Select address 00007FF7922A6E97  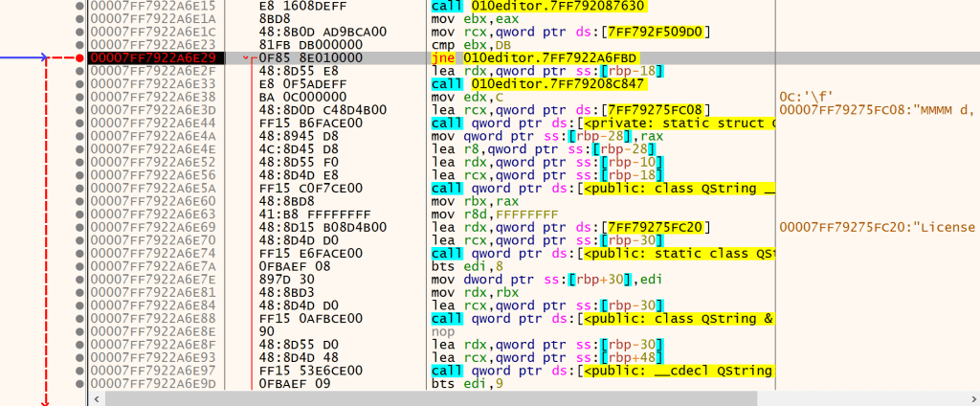tap(153, 371)
